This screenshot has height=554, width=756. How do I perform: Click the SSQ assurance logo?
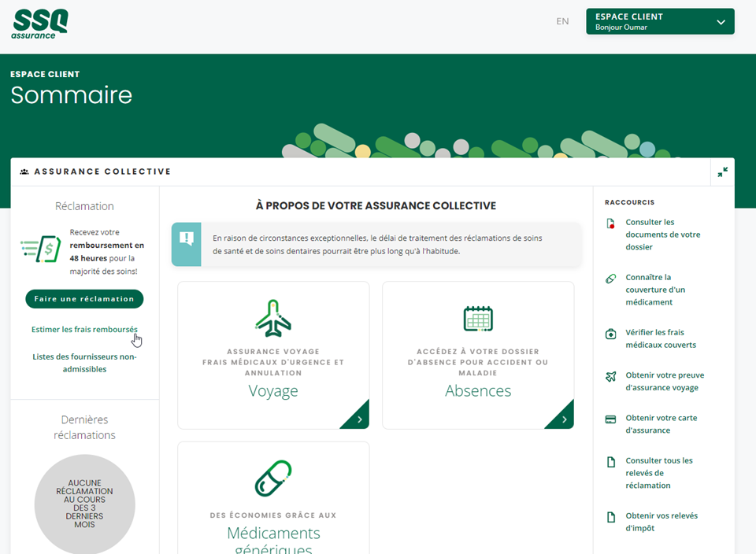point(39,24)
